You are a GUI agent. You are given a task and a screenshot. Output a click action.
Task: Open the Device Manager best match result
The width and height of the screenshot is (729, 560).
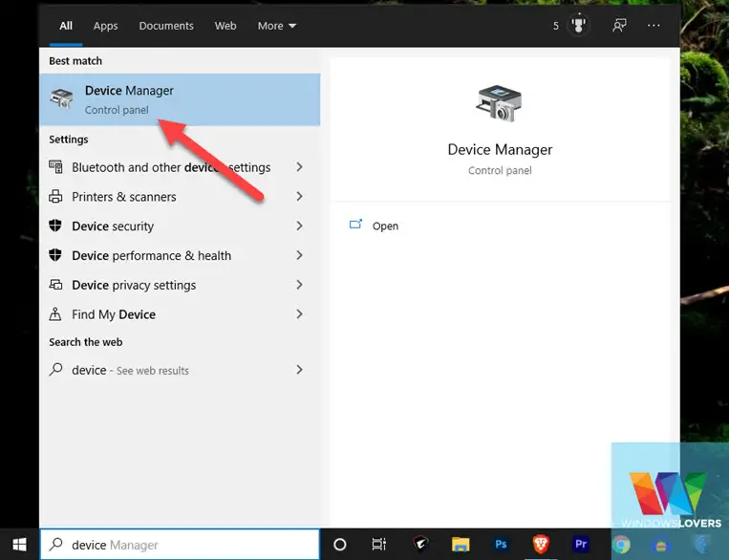180,99
